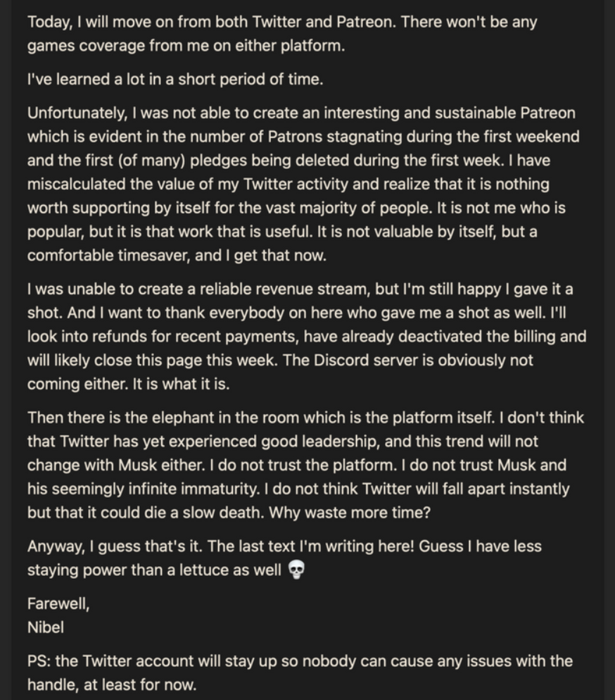Viewport: 615px width, 700px height.
Task: Click the 'PS: the Twitter account will stay up' line
Action: click(x=300, y=661)
